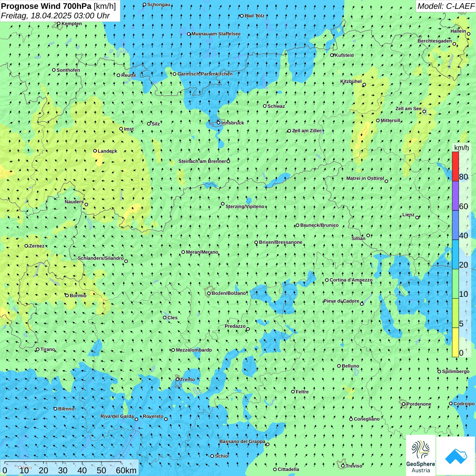Click the km/h legend unit label
This screenshot has height=476, width=476.
(461, 148)
